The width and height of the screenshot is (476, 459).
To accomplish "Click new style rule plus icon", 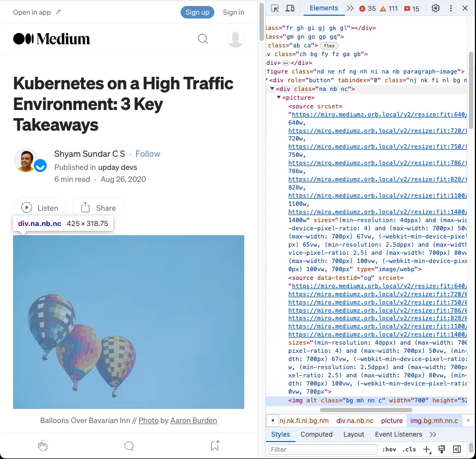I will coord(426,449).
